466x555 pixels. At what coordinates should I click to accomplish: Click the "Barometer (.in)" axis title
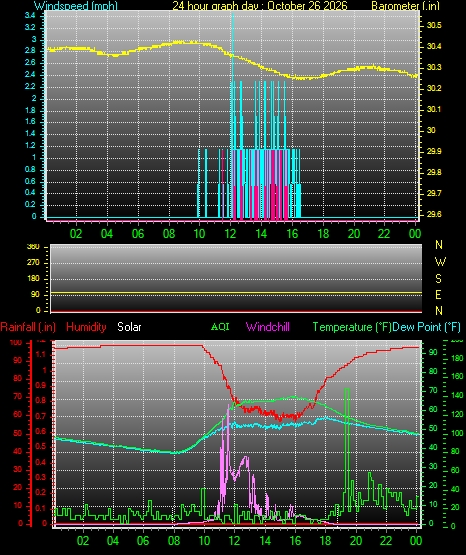tap(405, 5)
